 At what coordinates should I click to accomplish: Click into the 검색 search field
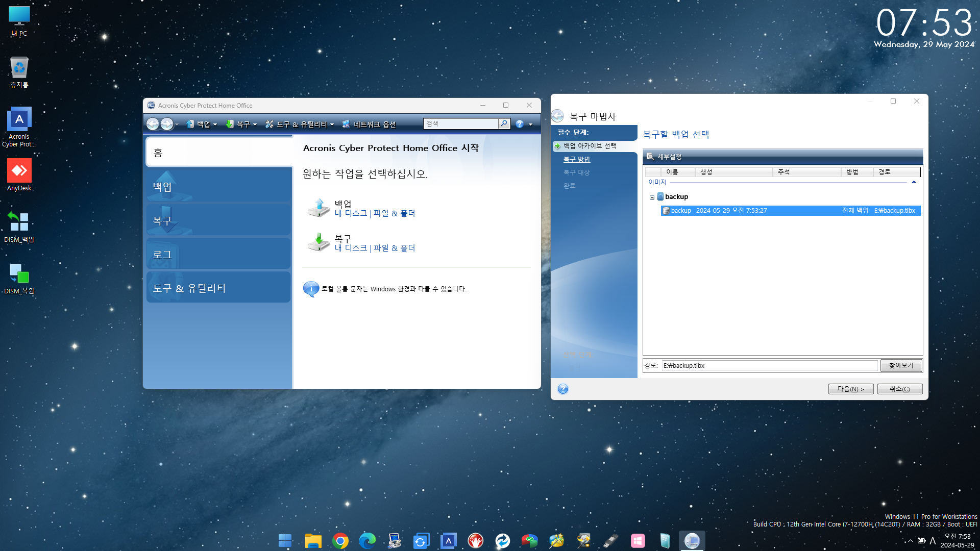[x=460, y=123]
